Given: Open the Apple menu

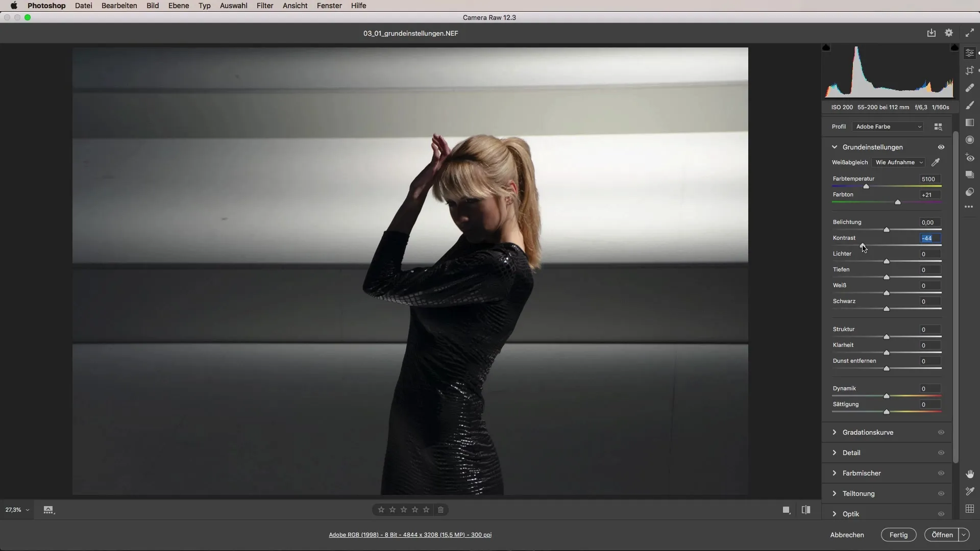Looking at the screenshot, I should pyautogui.click(x=14, y=6).
